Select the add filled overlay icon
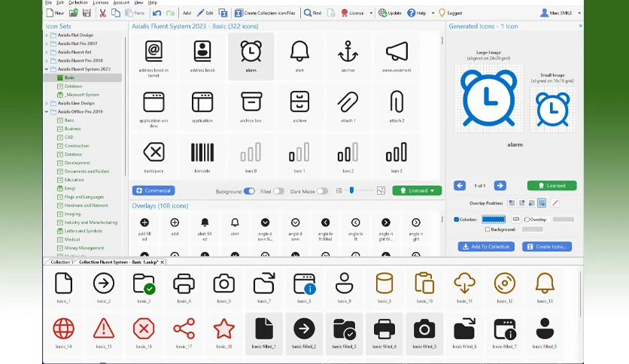Screen dimensions: 629x364 coord(144,229)
